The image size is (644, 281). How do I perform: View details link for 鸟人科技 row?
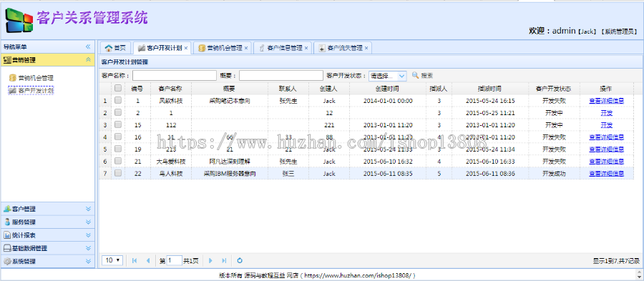[x=606, y=174]
